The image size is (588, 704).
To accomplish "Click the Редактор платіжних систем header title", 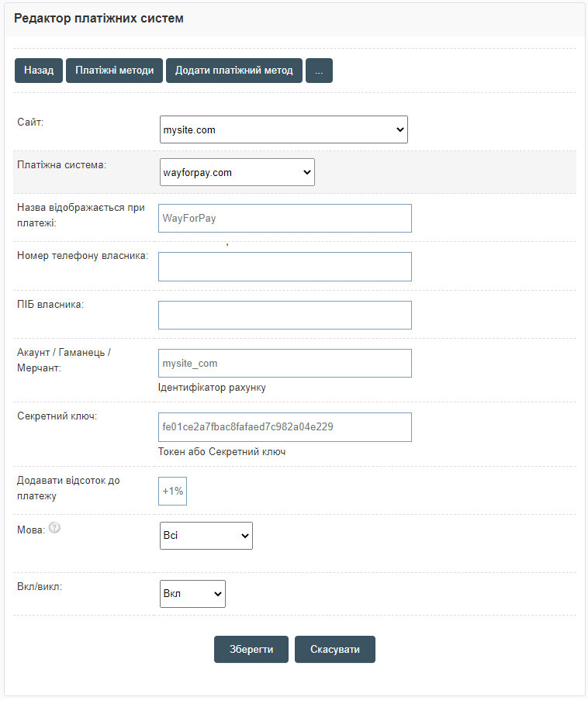I will [99, 18].
